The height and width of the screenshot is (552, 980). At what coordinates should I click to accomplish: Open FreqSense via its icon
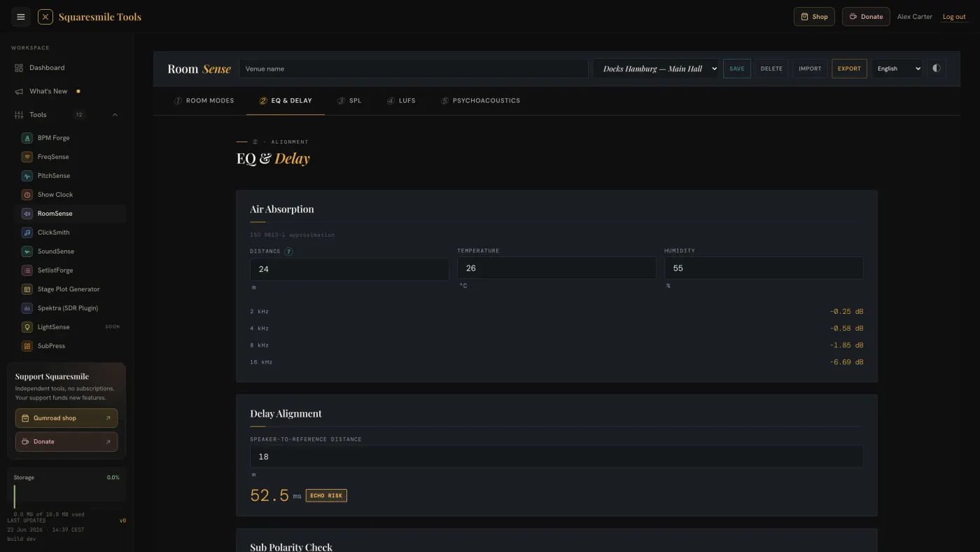(x=27, y=157)
